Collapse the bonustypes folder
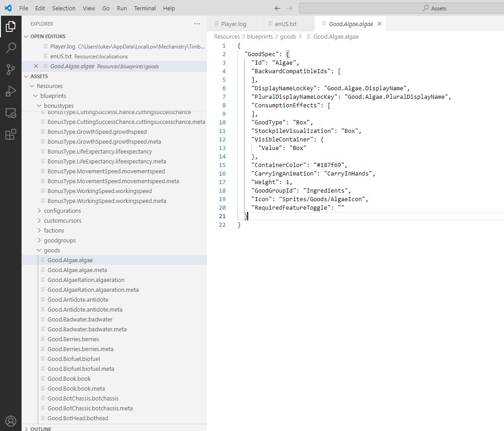Viewport: 504px width, 431px height. (x=39, y=106)
